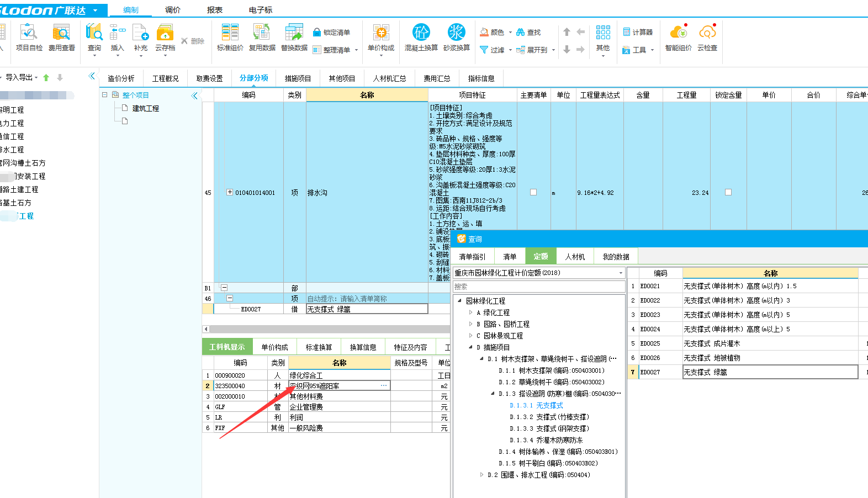Open the 计算器 calculator tool

click(x=638, y=32)
